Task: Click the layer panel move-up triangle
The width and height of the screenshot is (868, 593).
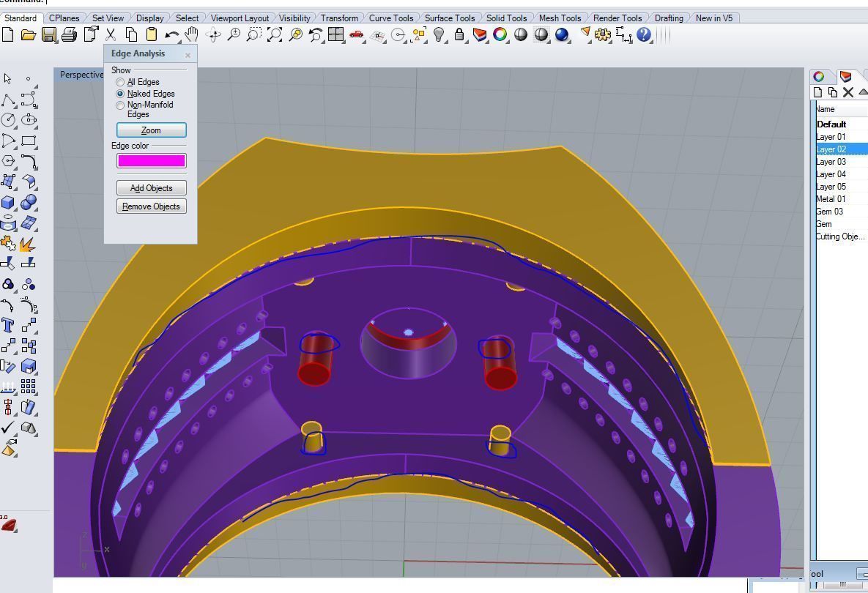Action: click(x=862, y=92)
